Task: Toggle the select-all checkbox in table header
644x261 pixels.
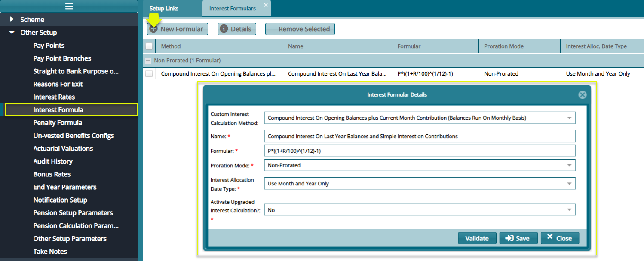Action: pos(149,46)
